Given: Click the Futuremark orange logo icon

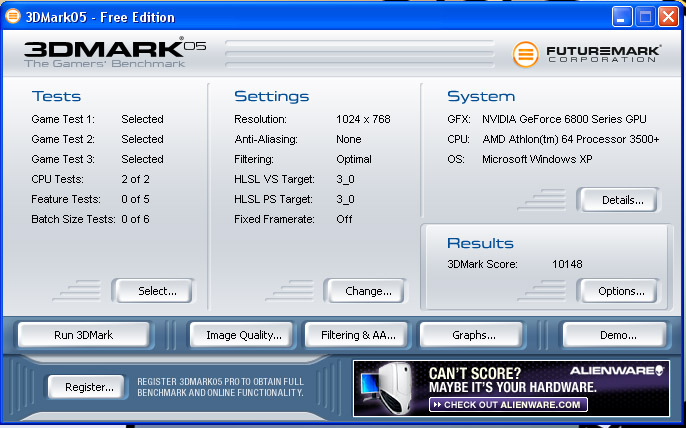Looking at the screenshot, I should tap(525, 54).
